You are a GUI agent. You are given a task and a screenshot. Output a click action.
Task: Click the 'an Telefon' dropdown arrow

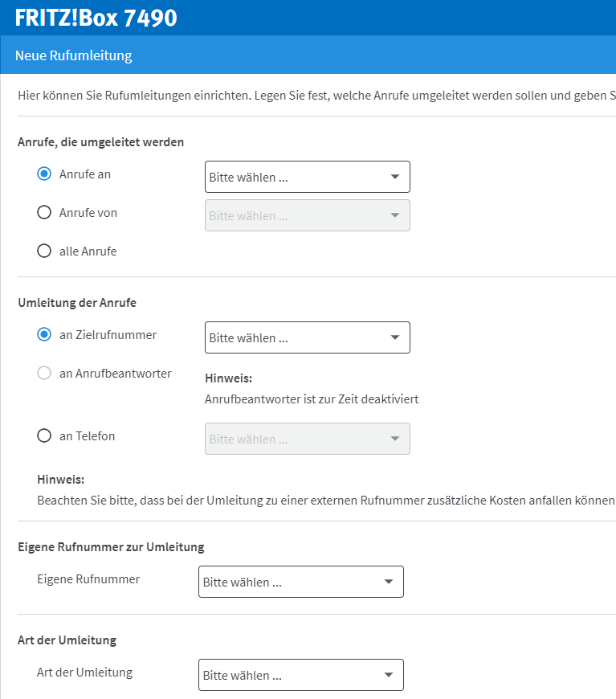394,439
